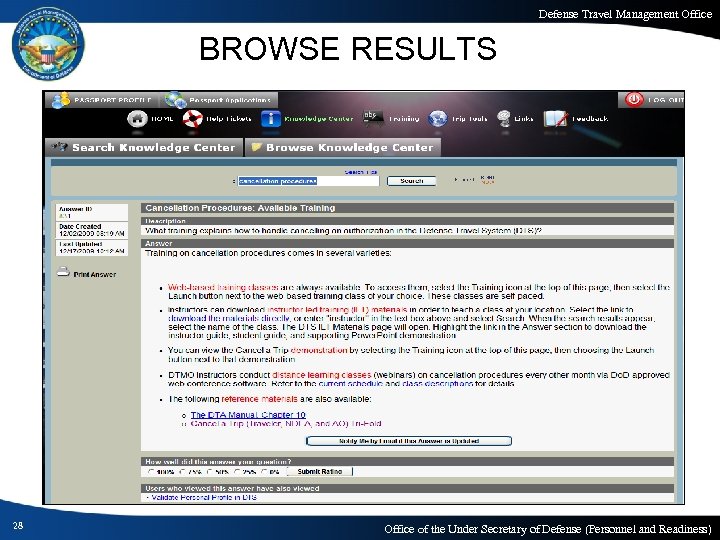Click the Home navigation label

pyautogui.click(x=162, y=119)
